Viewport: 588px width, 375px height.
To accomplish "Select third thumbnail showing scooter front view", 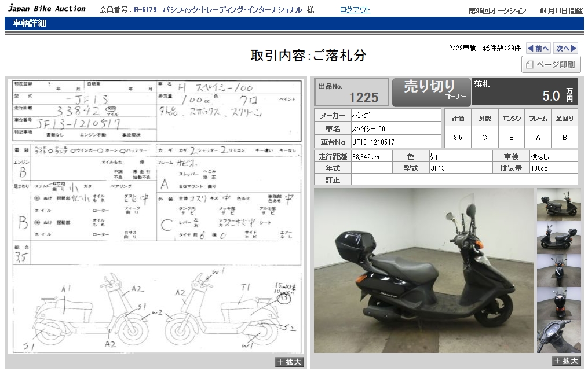I will (559, 270).
